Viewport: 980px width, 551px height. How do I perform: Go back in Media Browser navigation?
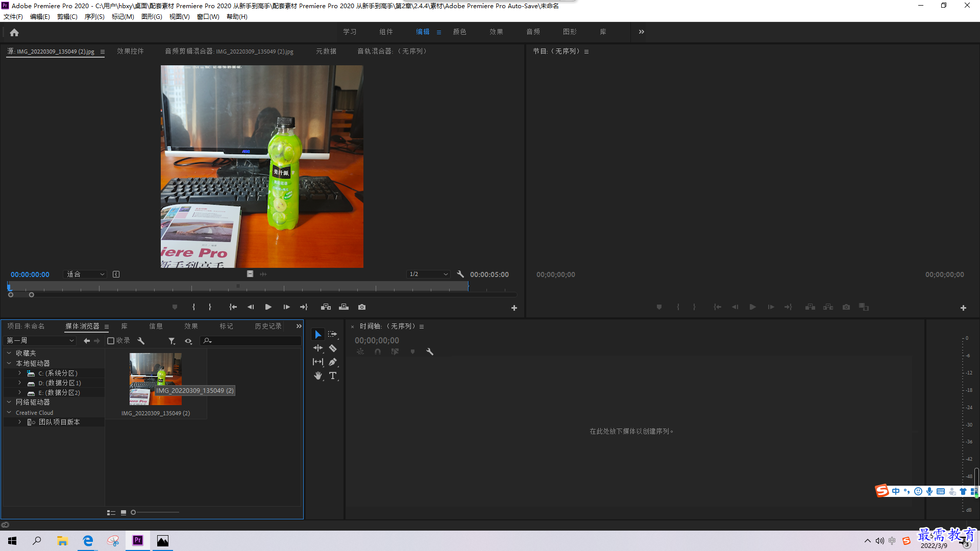click(87, 341)
